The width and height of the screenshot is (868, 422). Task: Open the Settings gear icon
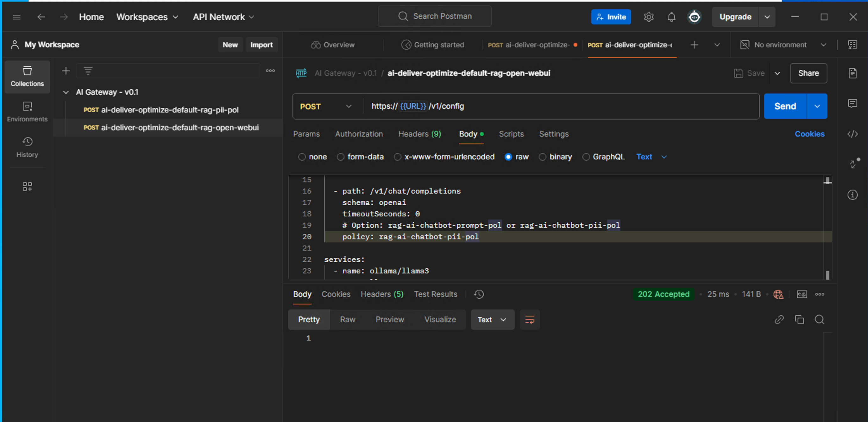pos(648,17)
